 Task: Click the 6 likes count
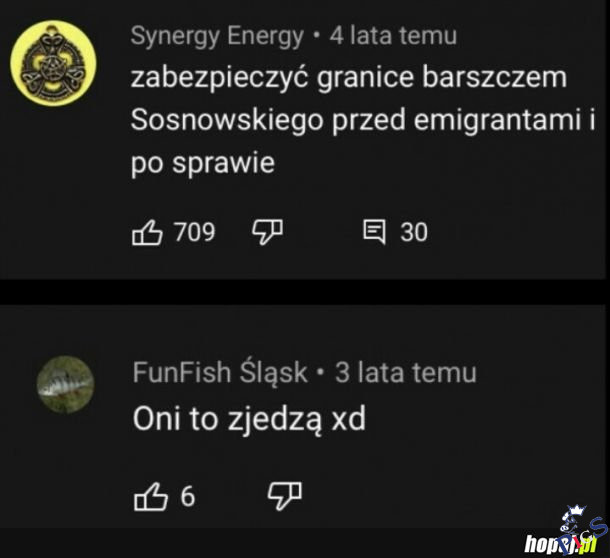tap(188, 497)
